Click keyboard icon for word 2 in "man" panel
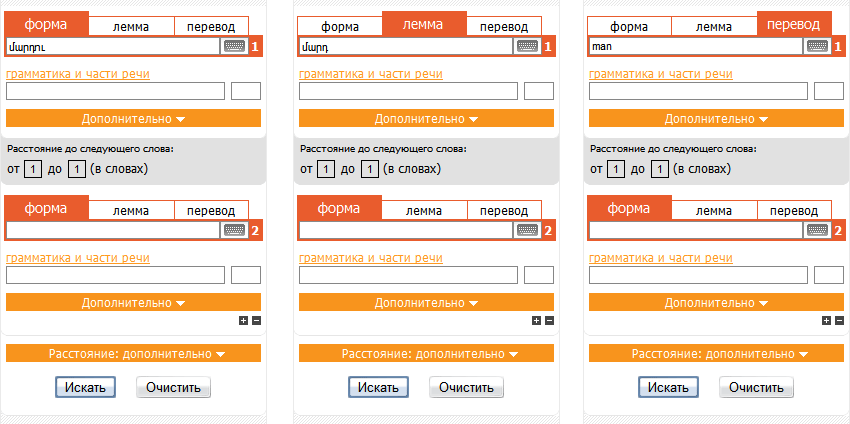The height and width of the screenshot is (424, 850). coord(817,230)
